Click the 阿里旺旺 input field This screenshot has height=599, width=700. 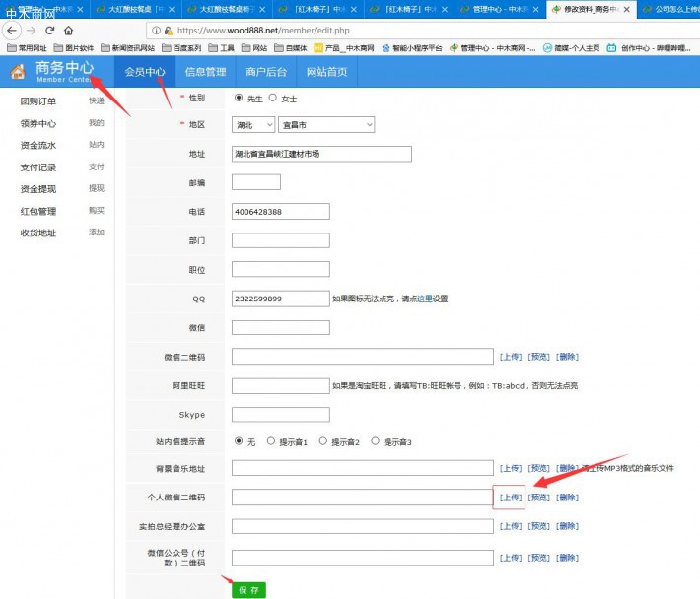point(281,386)
